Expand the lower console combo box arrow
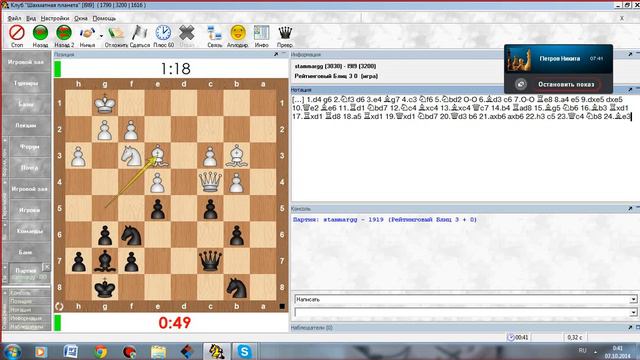 pyautogui.click(x=633, y=312)
